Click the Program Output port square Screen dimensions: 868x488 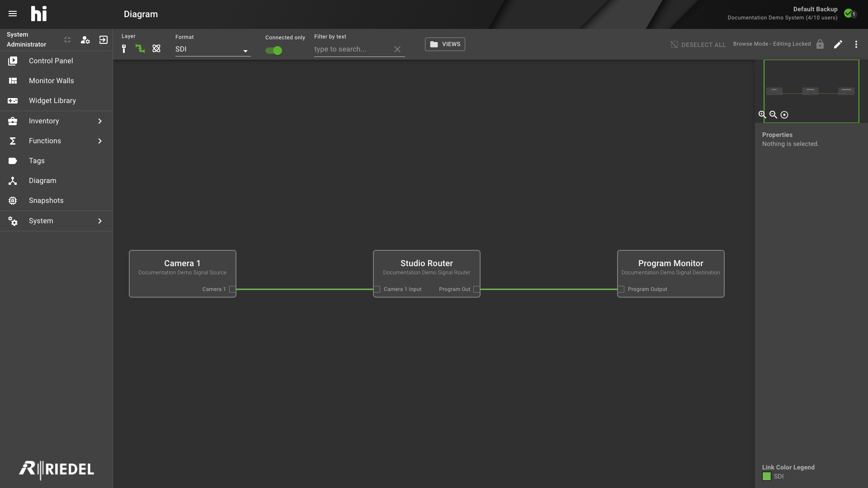[621, 289]
